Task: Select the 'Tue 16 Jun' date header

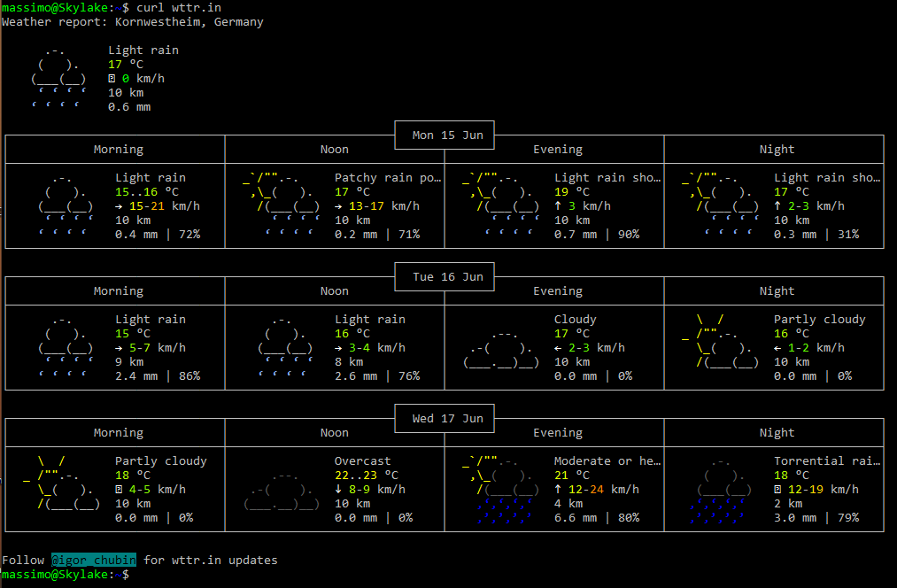Action: pos(447,277)
